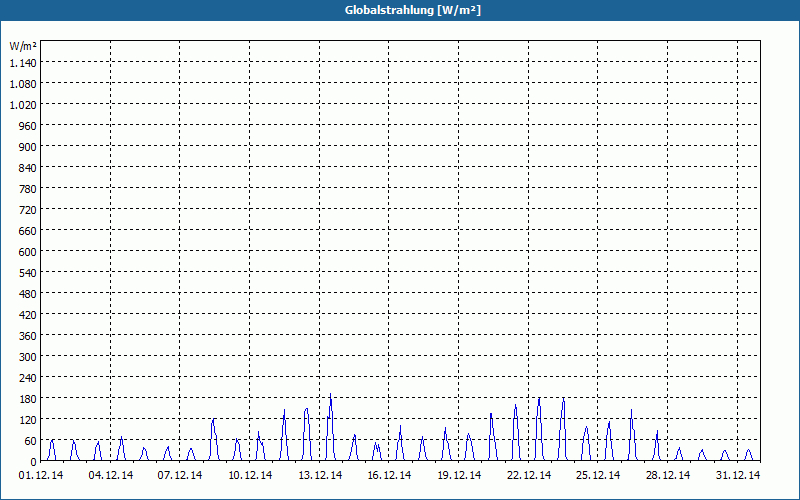The height and width of the screenshot is (500, 800).
Task: Click the 1.080 y-axis value
Action: click(x=23, y=84)
